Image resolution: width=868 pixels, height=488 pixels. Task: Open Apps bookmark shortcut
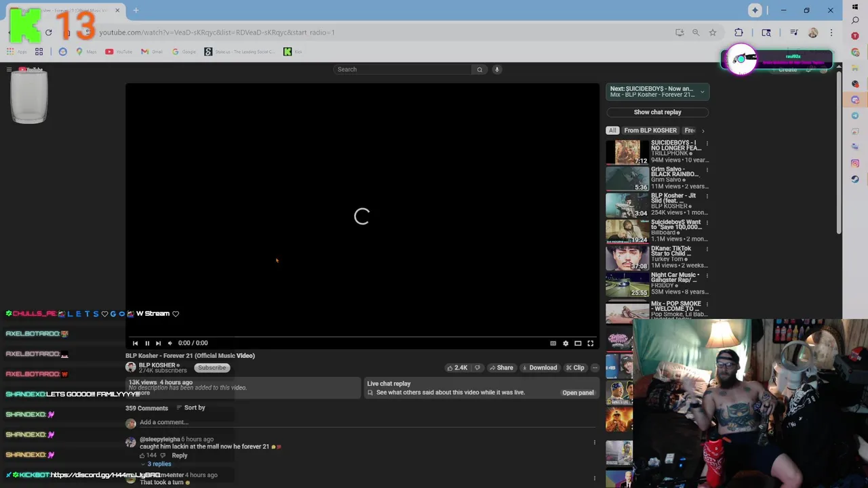[x=16, y=52]
